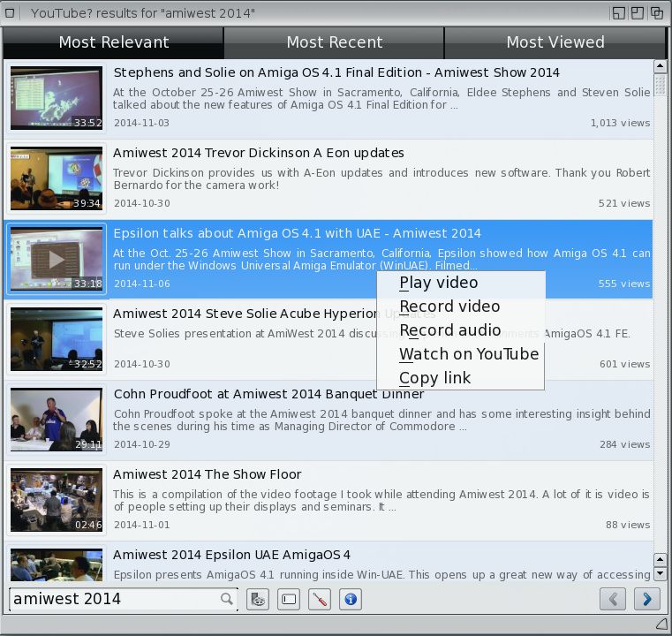Click the '284 views' count
672x636 pixels.
624,444
